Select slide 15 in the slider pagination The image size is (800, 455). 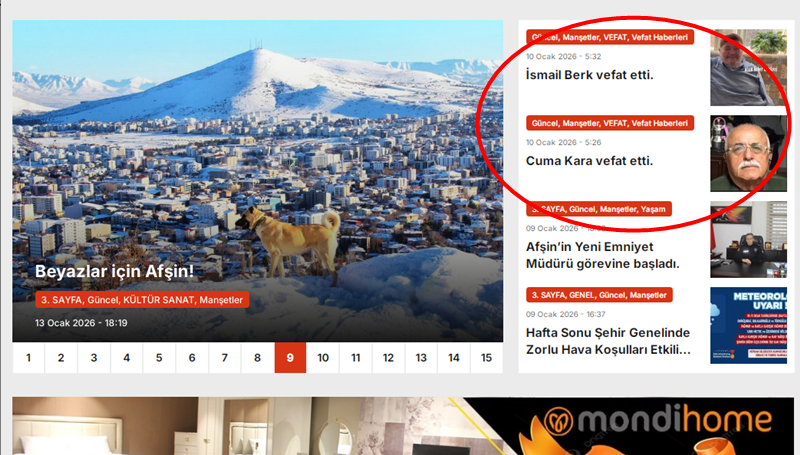point(486,358)
